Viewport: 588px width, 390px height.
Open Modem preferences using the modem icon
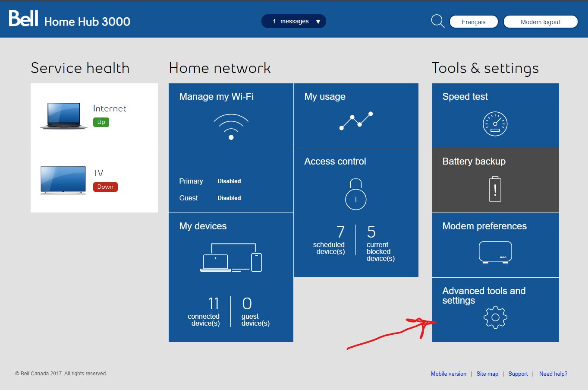coord(495,253)
